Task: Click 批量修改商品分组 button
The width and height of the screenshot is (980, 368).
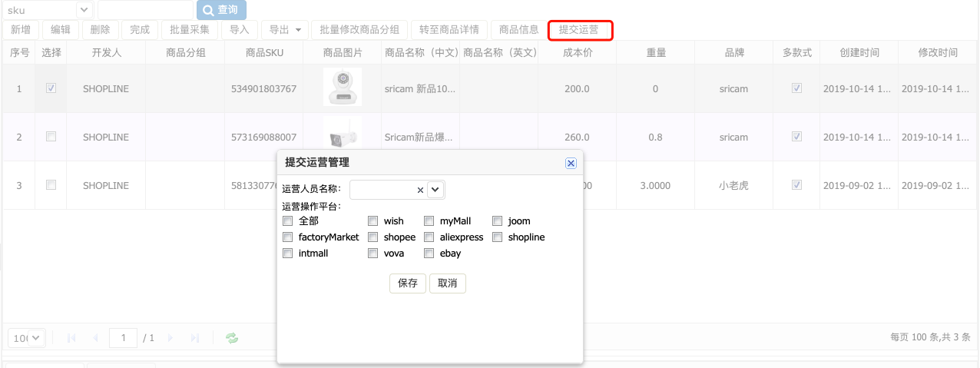Action: pos(359,30)
